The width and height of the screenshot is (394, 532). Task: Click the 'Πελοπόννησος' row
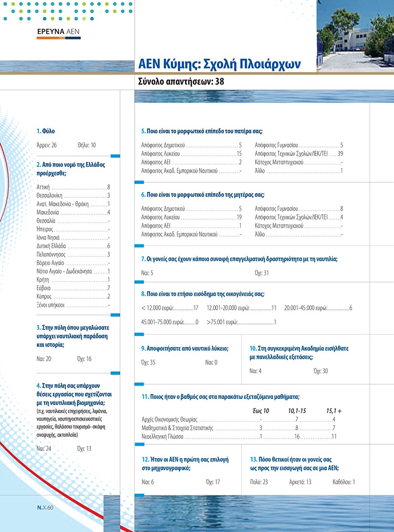point(73,255)
